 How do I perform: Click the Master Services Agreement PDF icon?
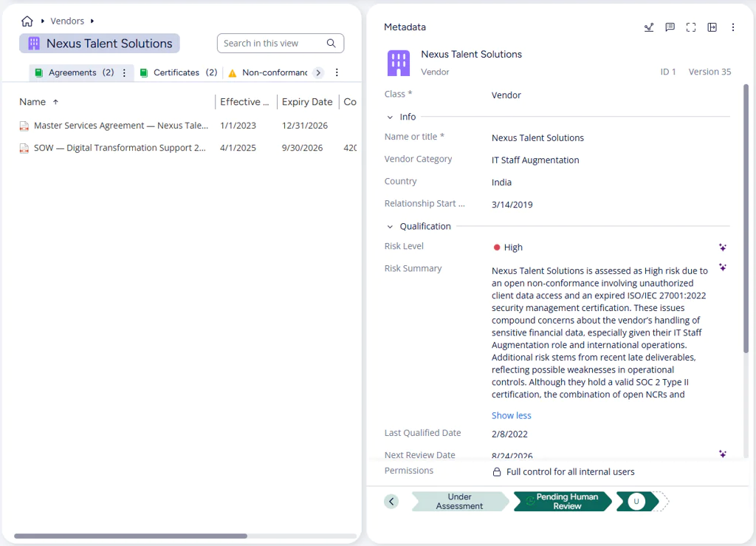pos(24,126)
